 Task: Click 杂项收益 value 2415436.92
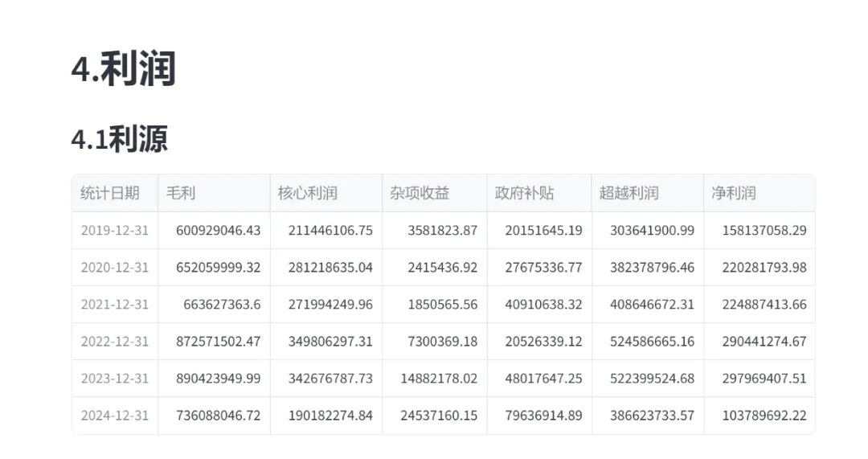[434, 268]
